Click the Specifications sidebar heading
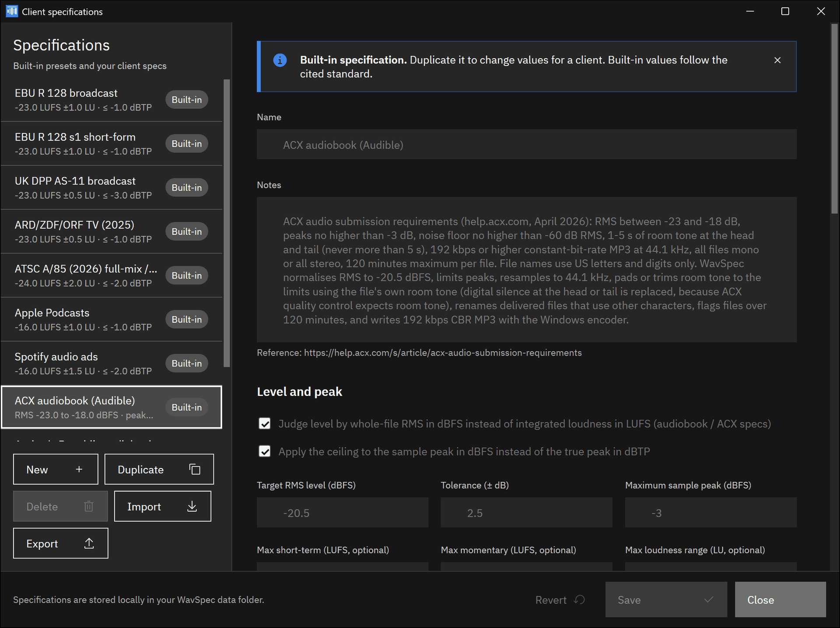 (61, 45)
